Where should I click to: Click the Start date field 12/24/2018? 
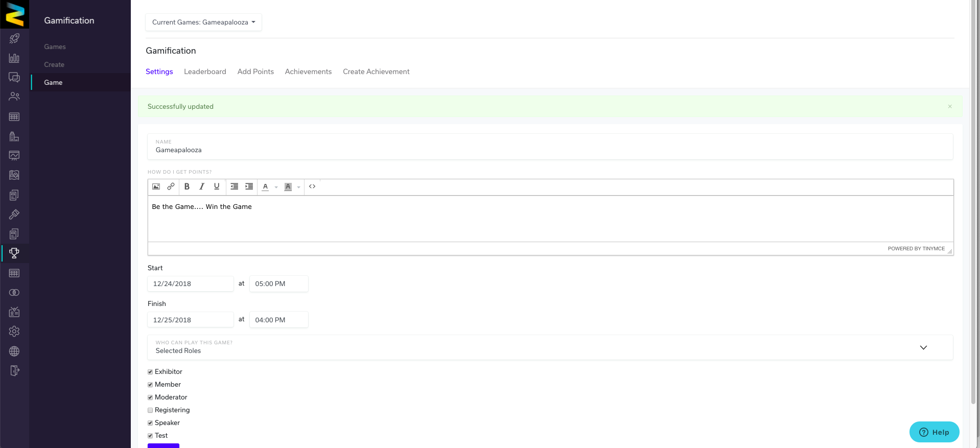click(191, 284)
